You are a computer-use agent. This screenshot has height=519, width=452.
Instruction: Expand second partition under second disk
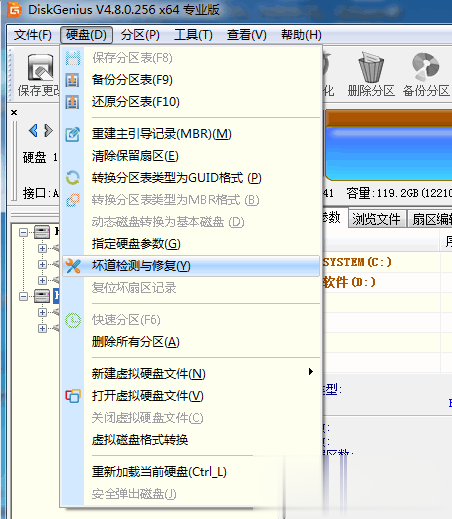[42, 328]
